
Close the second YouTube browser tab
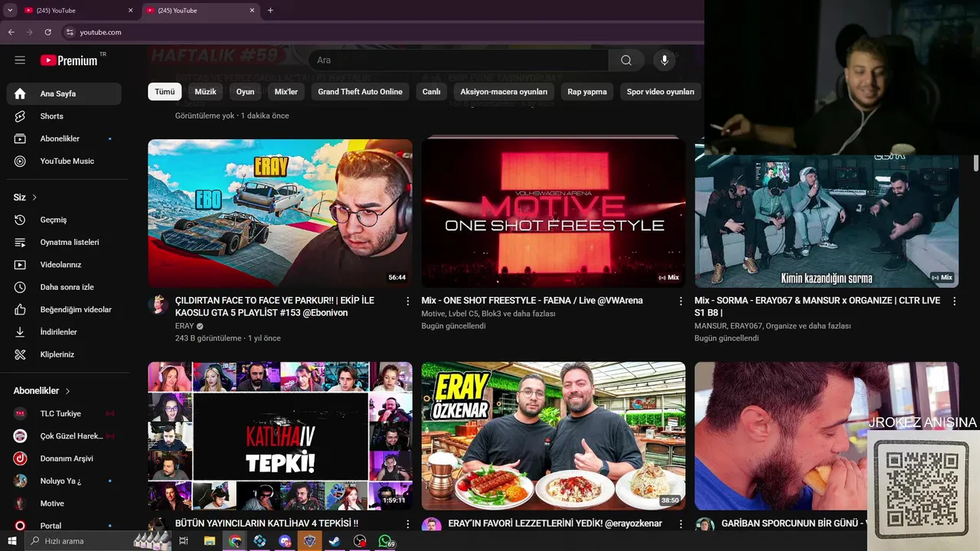[x=252, y=11]
